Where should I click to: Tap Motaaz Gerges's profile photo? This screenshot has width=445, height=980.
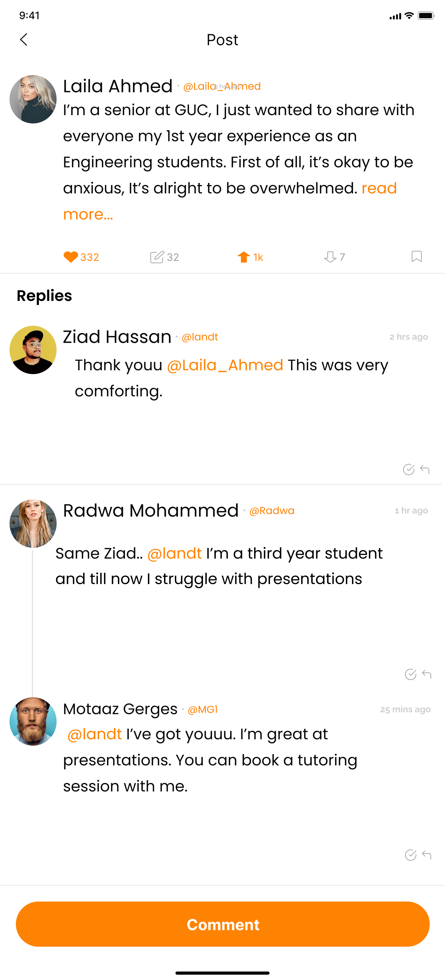click(x=33, y=721)
